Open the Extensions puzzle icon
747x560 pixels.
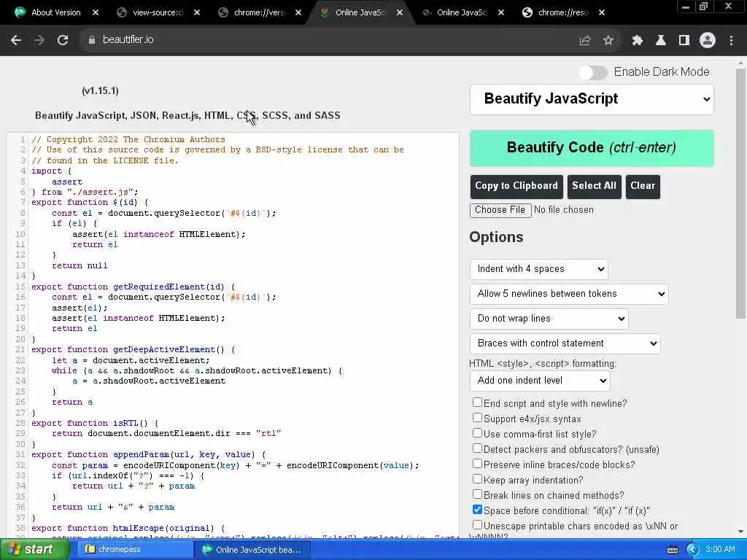[638, 41]
